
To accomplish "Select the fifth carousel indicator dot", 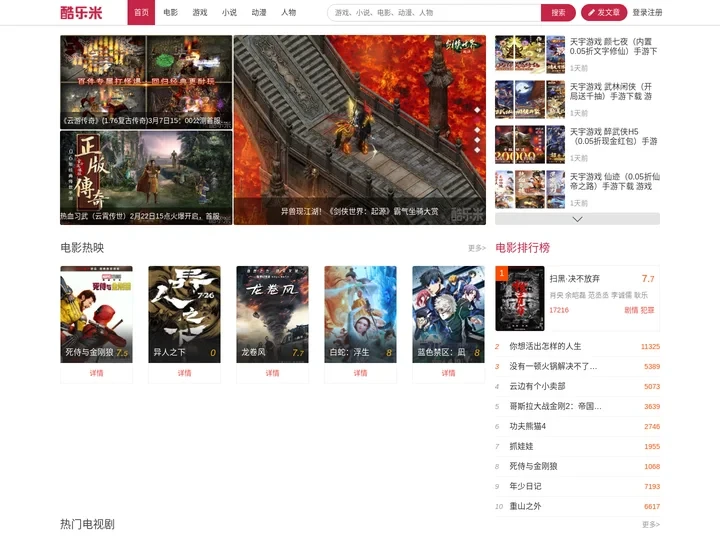I will pyautogui.click(x=477, y=150).
